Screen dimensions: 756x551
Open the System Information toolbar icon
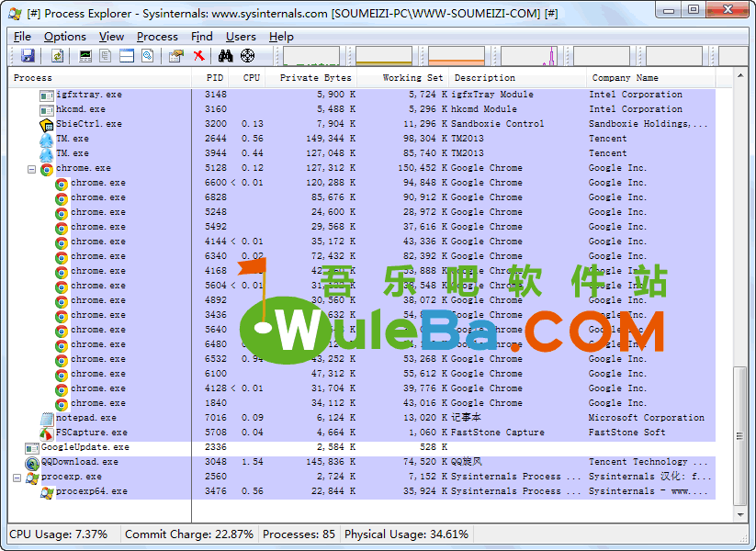coord(85,56)
